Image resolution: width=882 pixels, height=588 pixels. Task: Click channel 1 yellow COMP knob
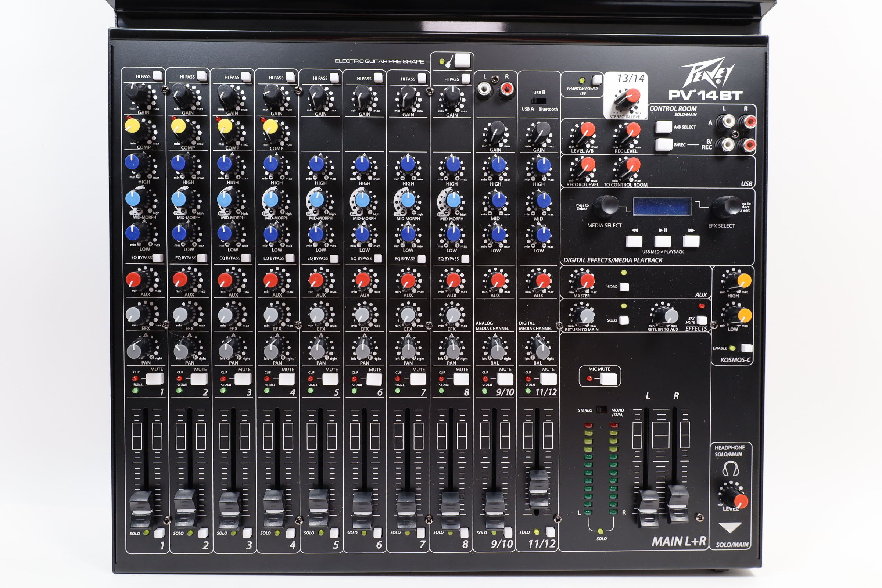[x=132, y=126]
